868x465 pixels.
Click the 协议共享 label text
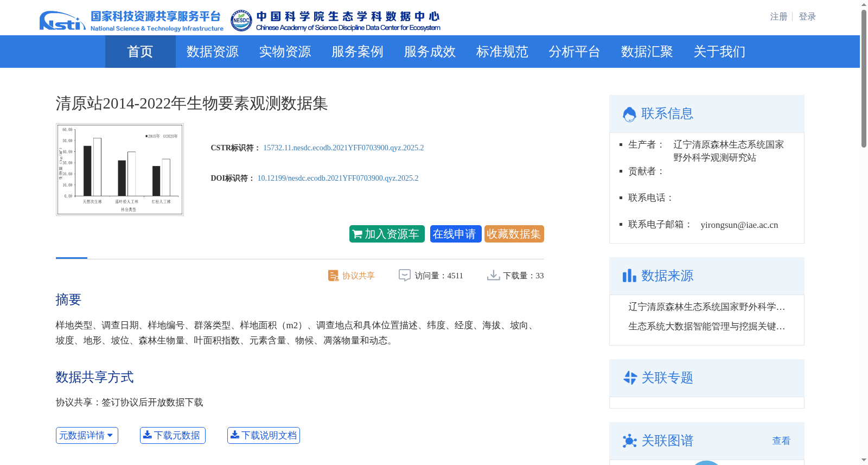click(358, 276)
